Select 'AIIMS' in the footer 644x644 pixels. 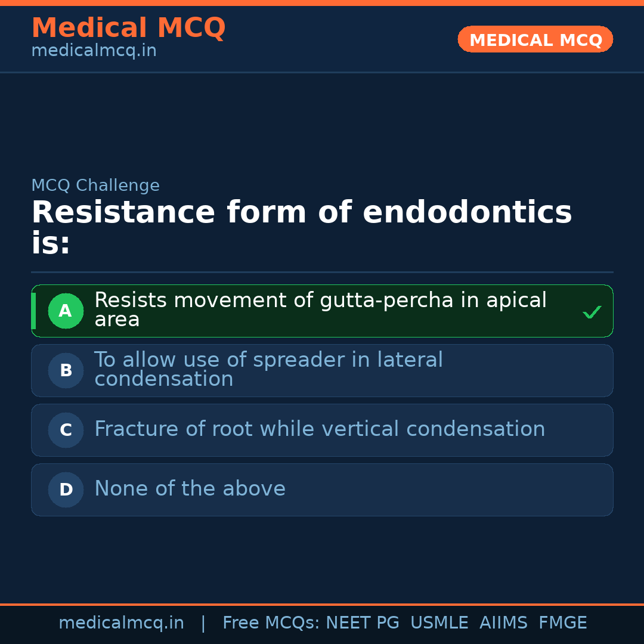(503, 623)
